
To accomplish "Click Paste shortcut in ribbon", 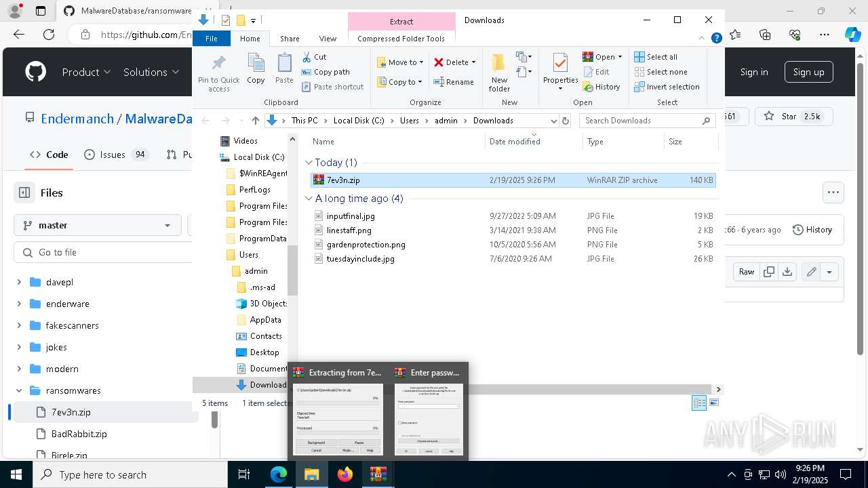I will 332,87.
